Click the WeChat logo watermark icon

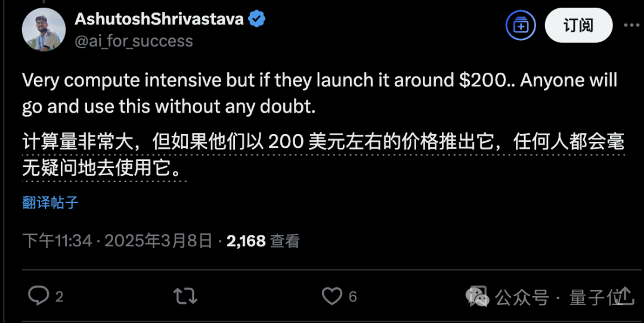tap(476, 296)
